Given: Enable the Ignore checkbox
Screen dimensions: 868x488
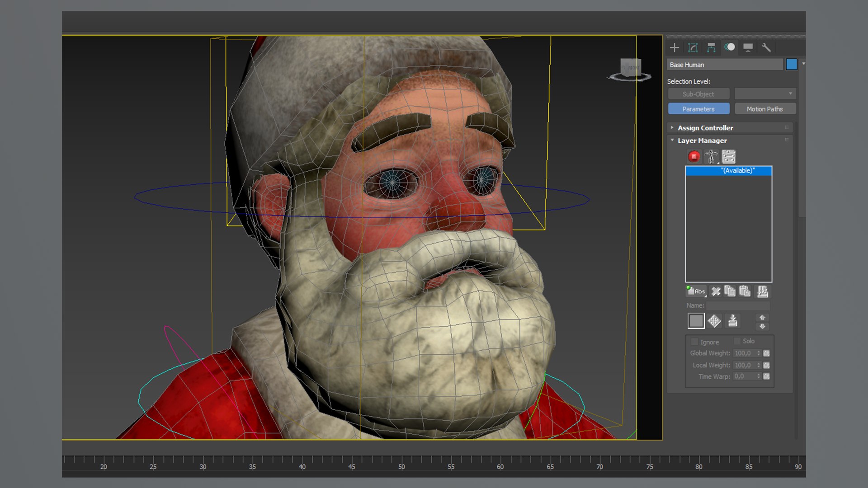Looking at the screenshot, I should (x=695, y=342).
